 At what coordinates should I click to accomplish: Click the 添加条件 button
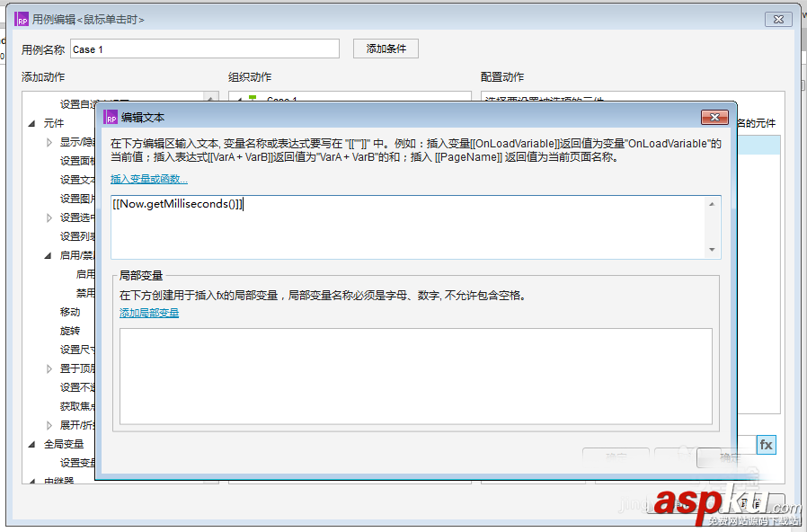pos(386,48)
